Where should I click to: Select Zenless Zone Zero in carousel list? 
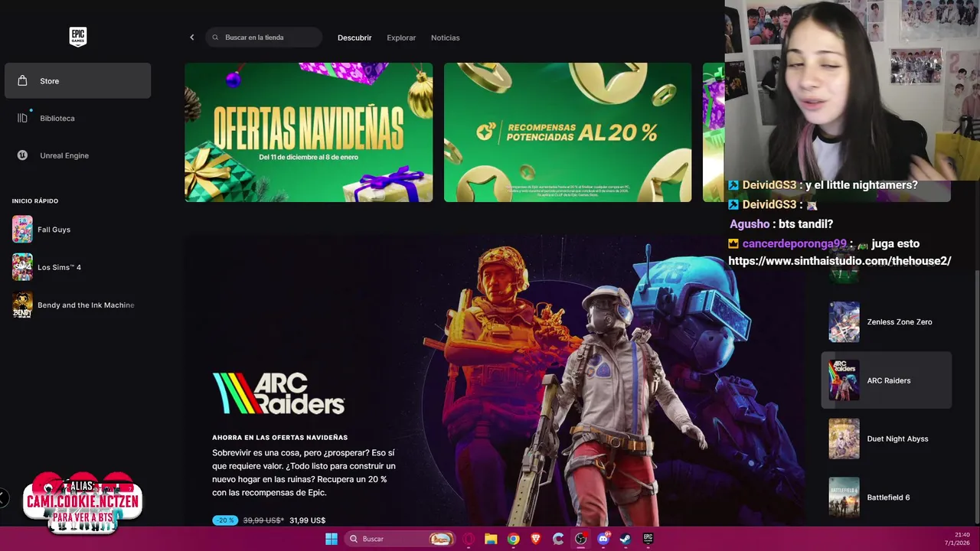pos(887,322)
